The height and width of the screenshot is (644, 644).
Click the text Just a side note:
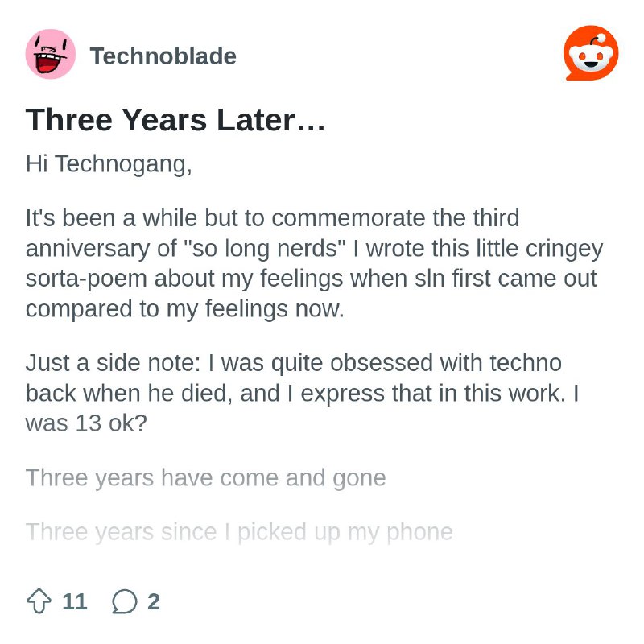click(x=113, y=363)
